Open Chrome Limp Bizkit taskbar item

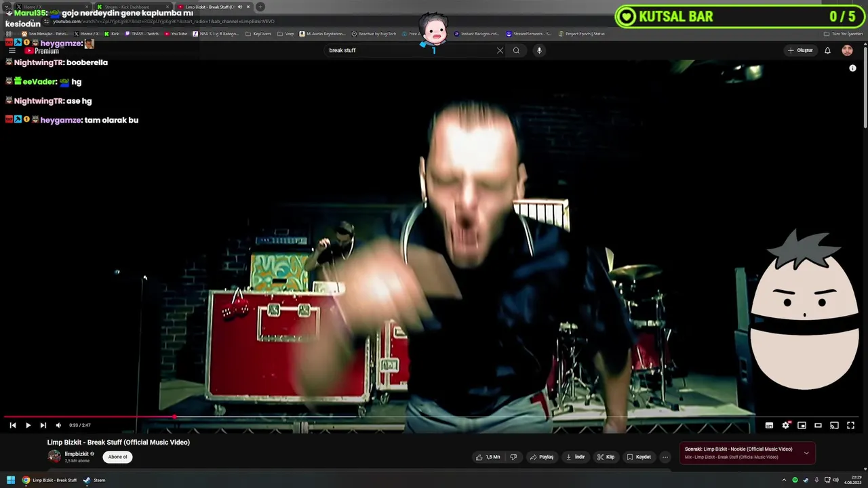coord(50,480)
